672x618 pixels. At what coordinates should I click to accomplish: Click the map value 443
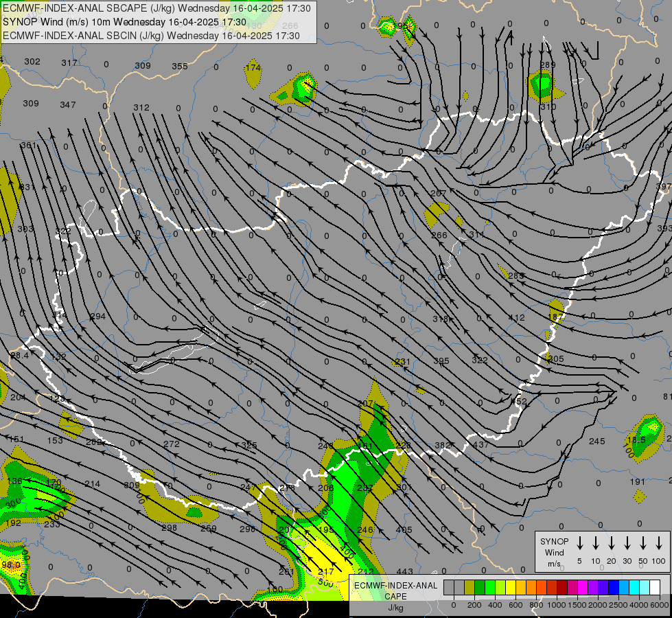[x=404, y=571]
